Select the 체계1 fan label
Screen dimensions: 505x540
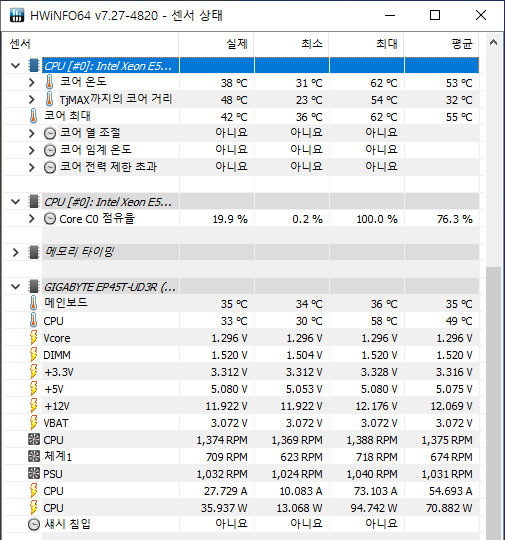(58, 457)
